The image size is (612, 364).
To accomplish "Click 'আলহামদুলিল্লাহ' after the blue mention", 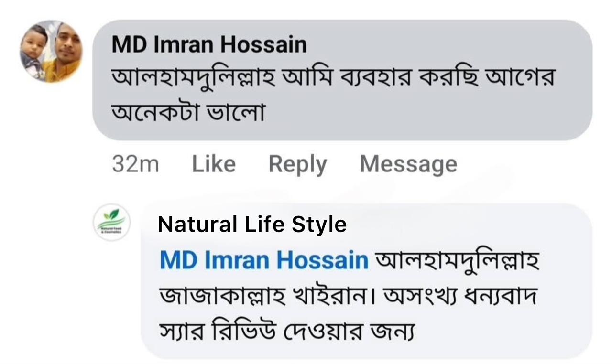I will pyautogui.click(x=458, y=261).
